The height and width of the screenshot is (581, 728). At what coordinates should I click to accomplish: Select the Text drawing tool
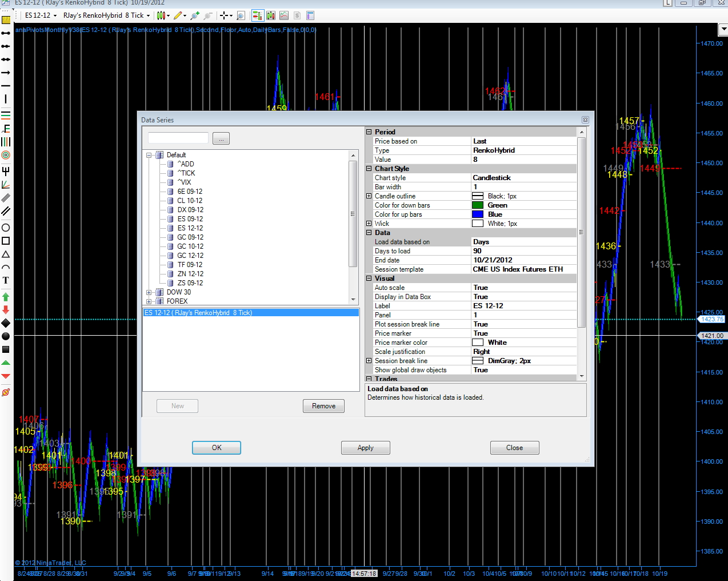click(x=6, y=280)
